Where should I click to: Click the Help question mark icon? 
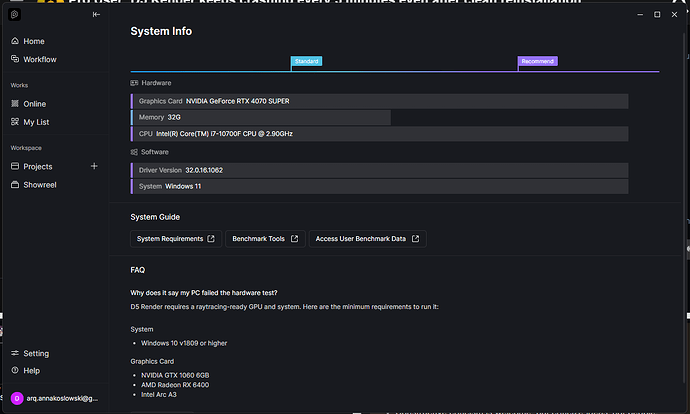pos(15,370)
